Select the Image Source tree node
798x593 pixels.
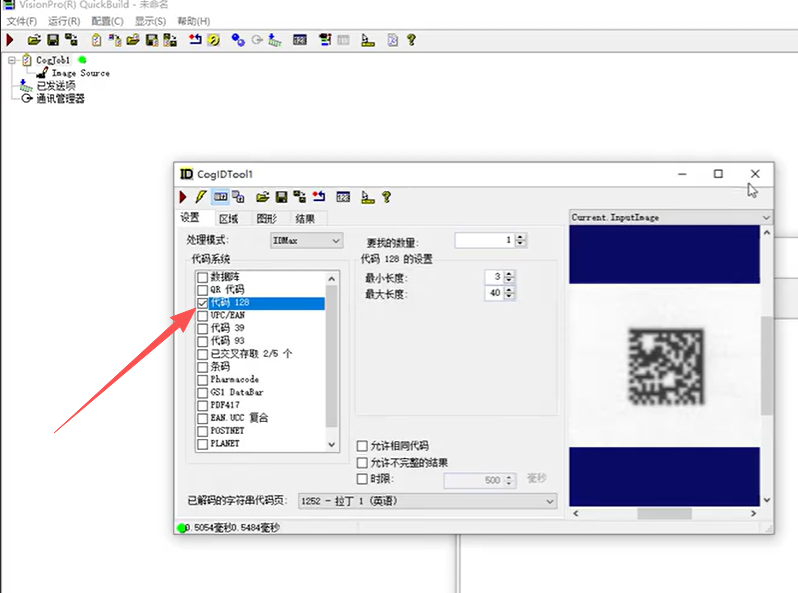80,73
